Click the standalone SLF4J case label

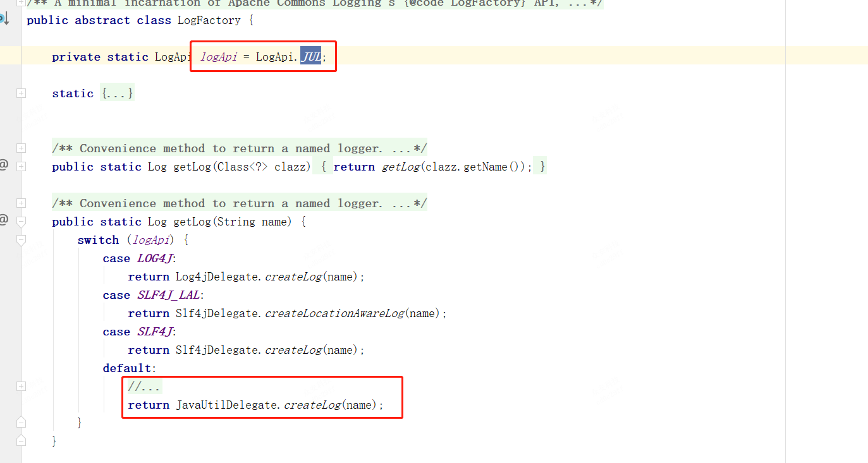pyautogui.click(x=155, y=332)
